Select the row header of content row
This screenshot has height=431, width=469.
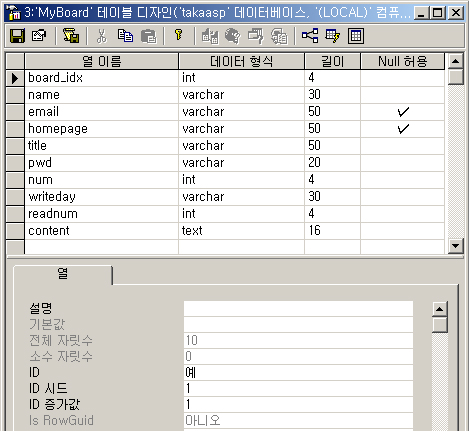(x=15, y=231)
